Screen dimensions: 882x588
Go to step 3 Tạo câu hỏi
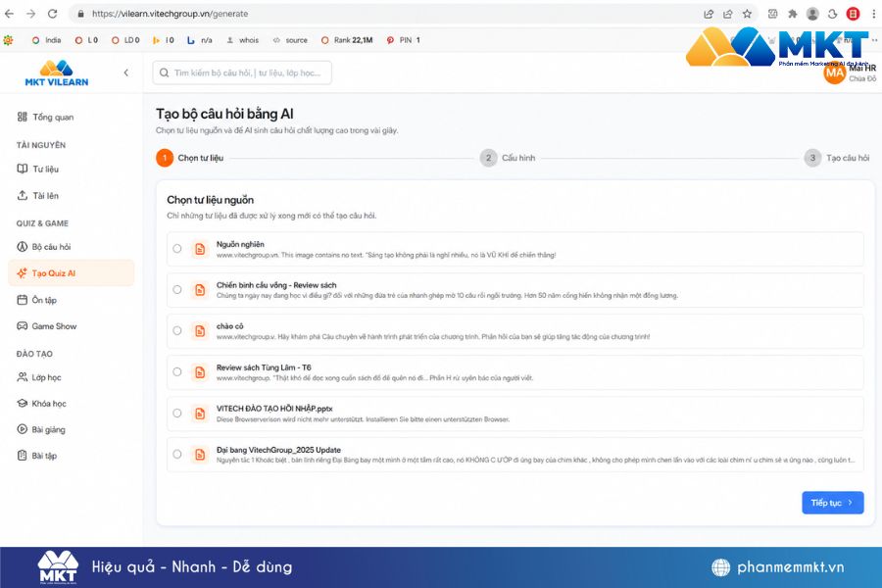837,158
